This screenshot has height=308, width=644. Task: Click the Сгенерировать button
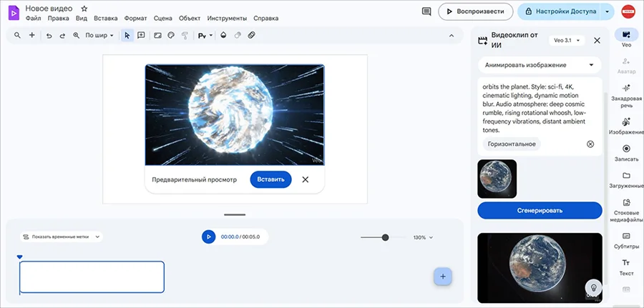coord(540,210)
